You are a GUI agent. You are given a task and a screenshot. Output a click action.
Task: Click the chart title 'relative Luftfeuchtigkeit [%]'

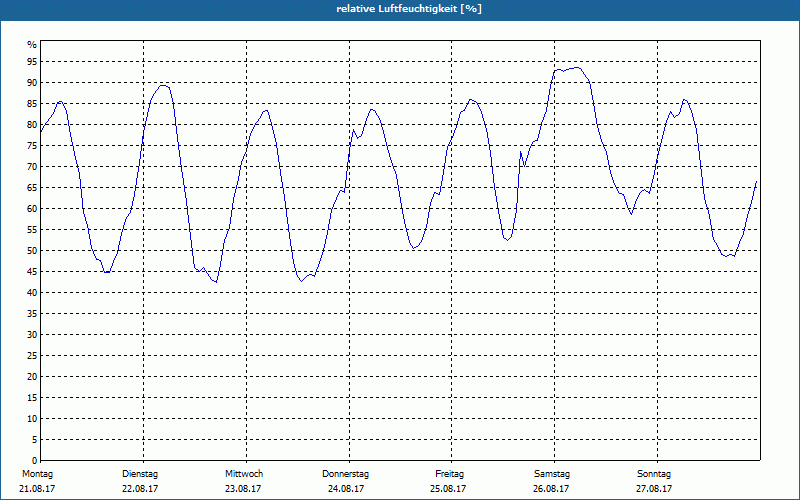pos(409,9)
